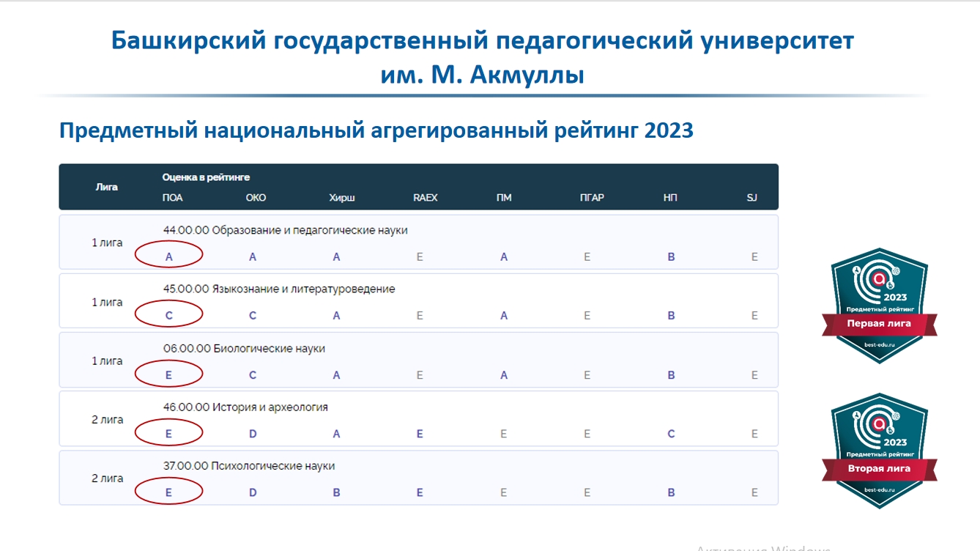Select the ПОА column header
Image resolution: width=980 pixels, height=551 pixels.
173,198
